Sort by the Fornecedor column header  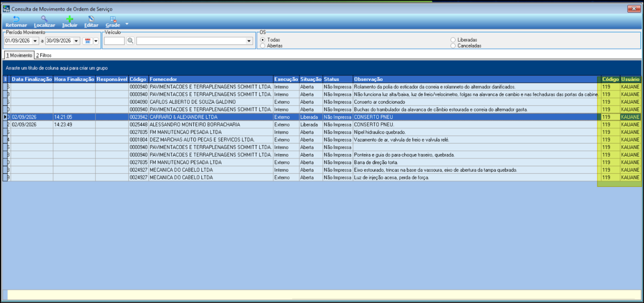(x=211, y=79)
